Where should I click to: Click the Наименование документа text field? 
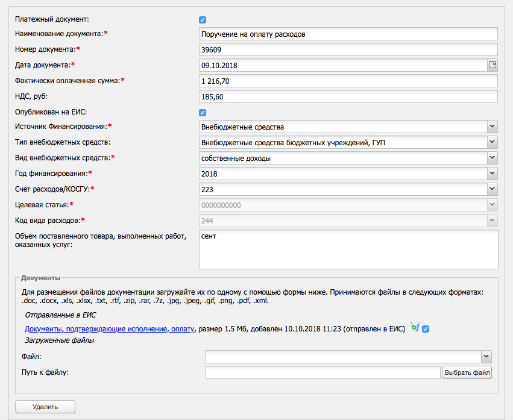tap(348, 34)
